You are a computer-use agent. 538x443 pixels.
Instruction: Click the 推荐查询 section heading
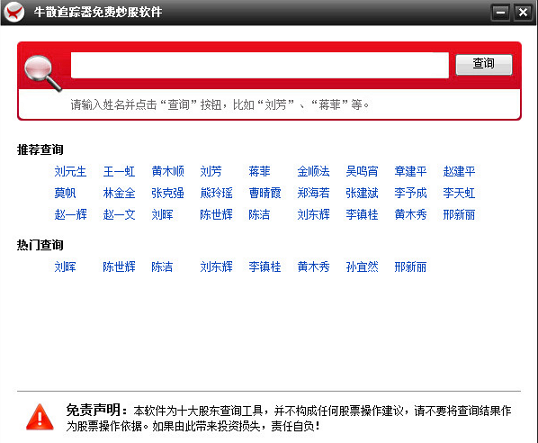[x=40, y=150]
